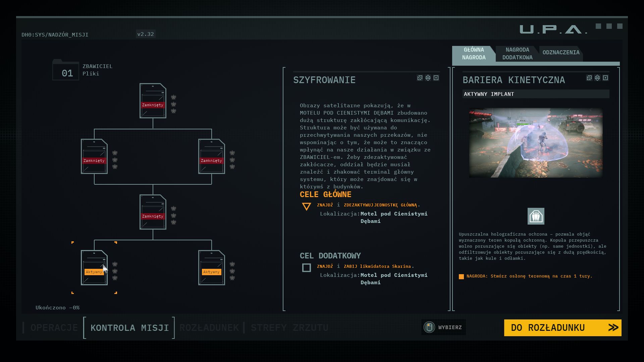Click the kinetic barrier implant icon
644x362 pixels.
(536, 216)
